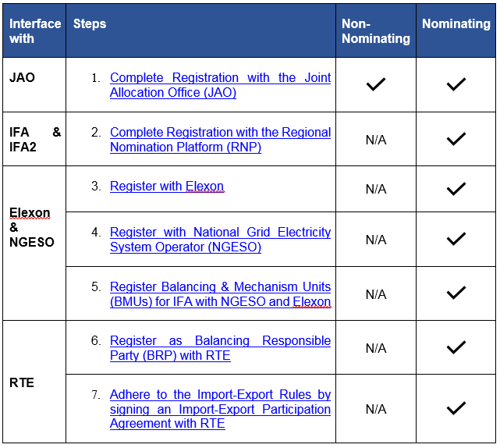The width and height of the screenshot is (500, 448).
Task: Click the Non-Nominating checkmark in the JAO row
Action: [x=376, y=84]
